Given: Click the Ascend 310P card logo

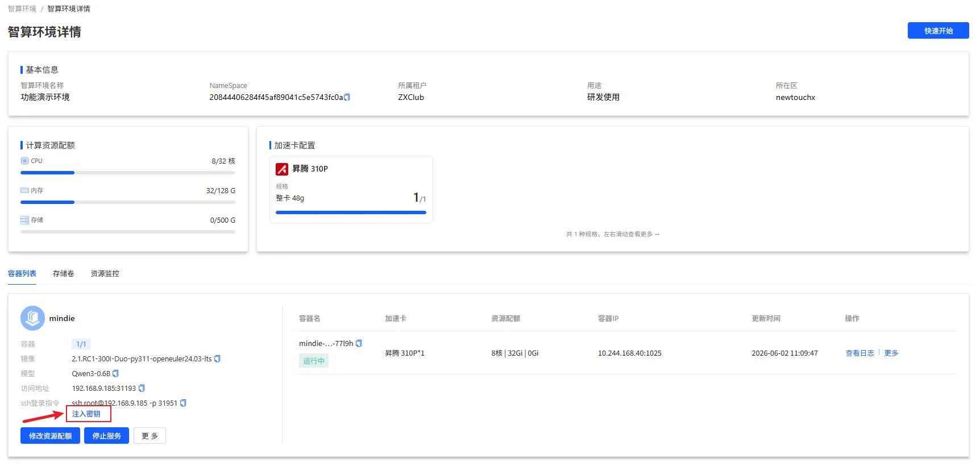Looking at the screenshot, I should pos(282,169).
